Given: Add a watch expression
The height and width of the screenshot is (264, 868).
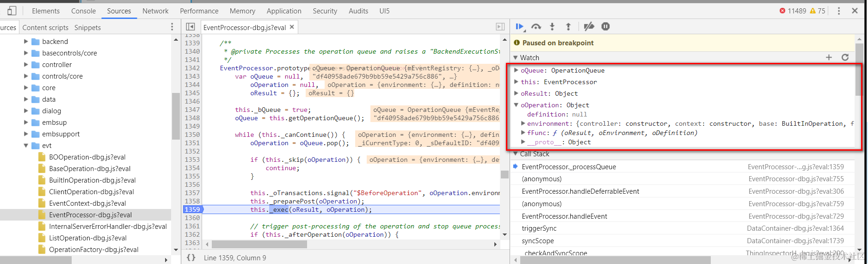Looking at the screenshot, I should click(829, 57).
